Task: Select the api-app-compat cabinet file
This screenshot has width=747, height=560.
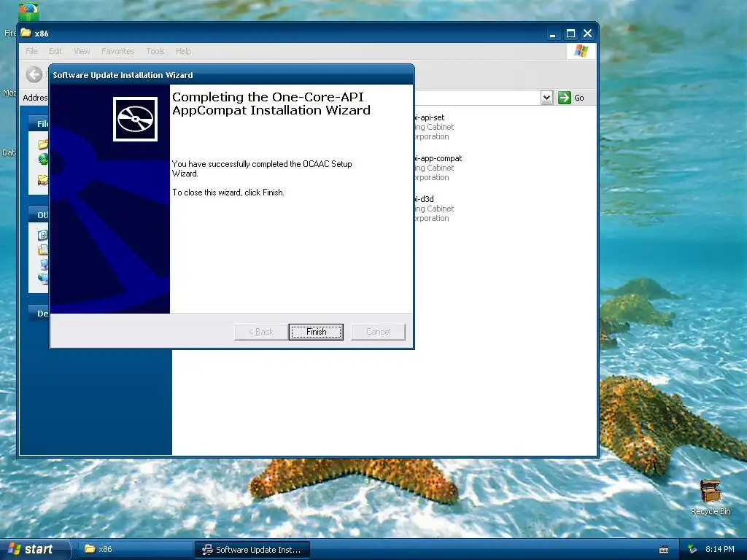Action: click(x=438, y=168)
